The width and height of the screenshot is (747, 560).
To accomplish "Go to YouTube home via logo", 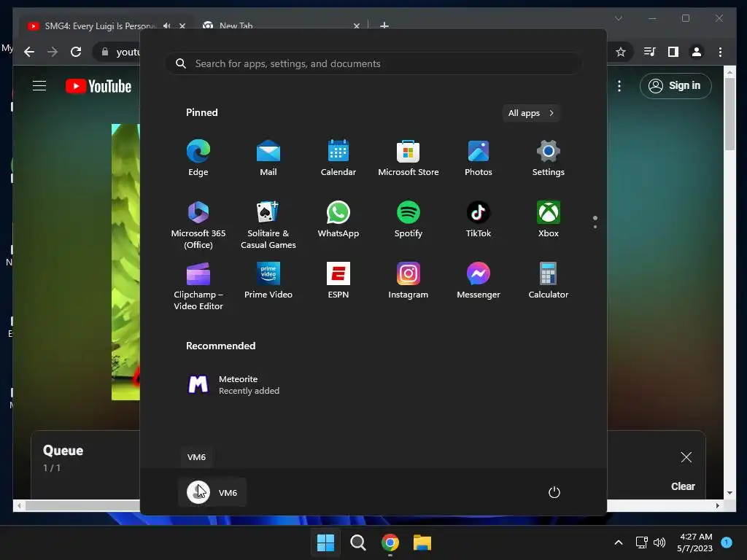I will 98,86.
